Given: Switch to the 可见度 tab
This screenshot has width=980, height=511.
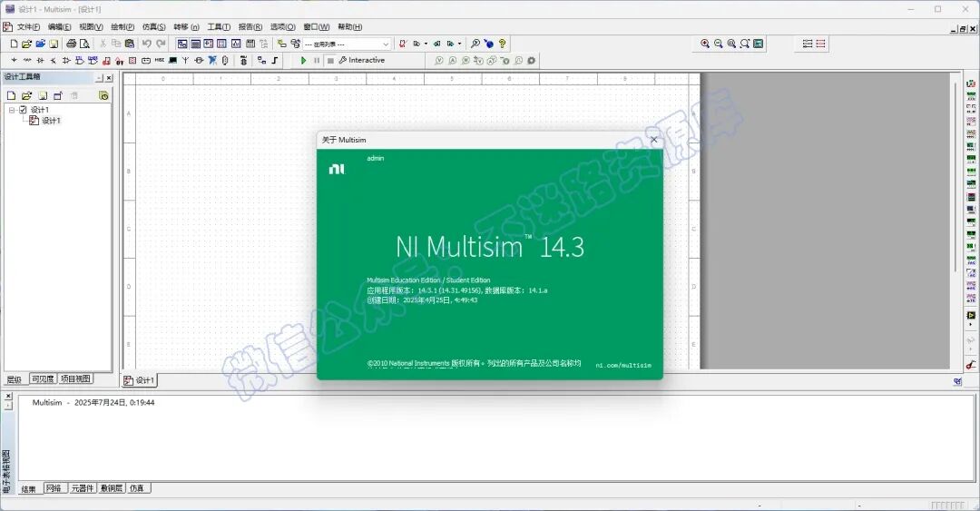Looking at the screenshot, I should point(43,379).
